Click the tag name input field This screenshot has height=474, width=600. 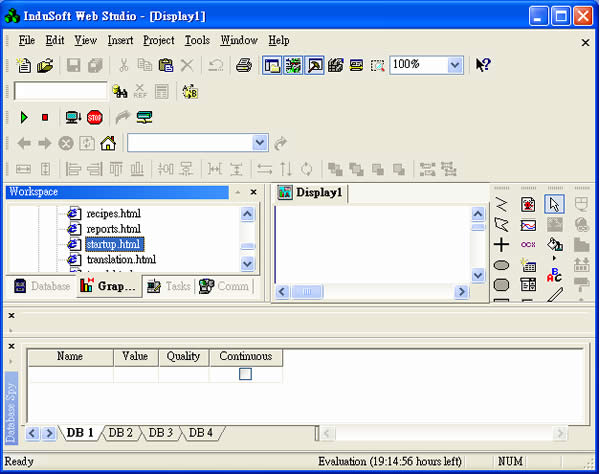point(60,91)
